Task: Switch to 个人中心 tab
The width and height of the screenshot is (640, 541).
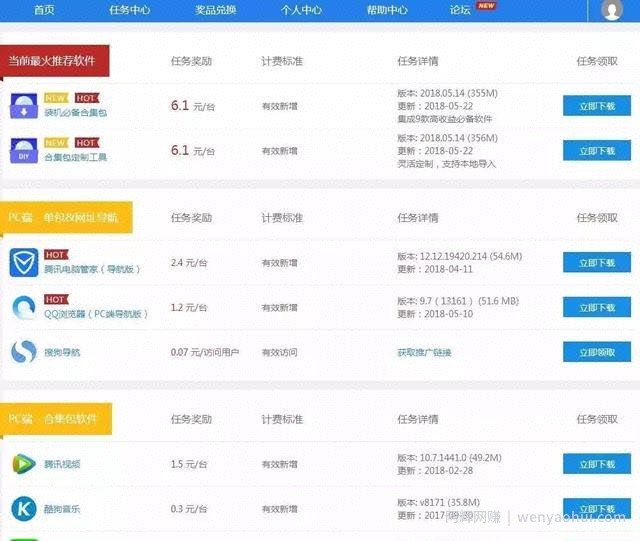Action: tap(301, 10)
